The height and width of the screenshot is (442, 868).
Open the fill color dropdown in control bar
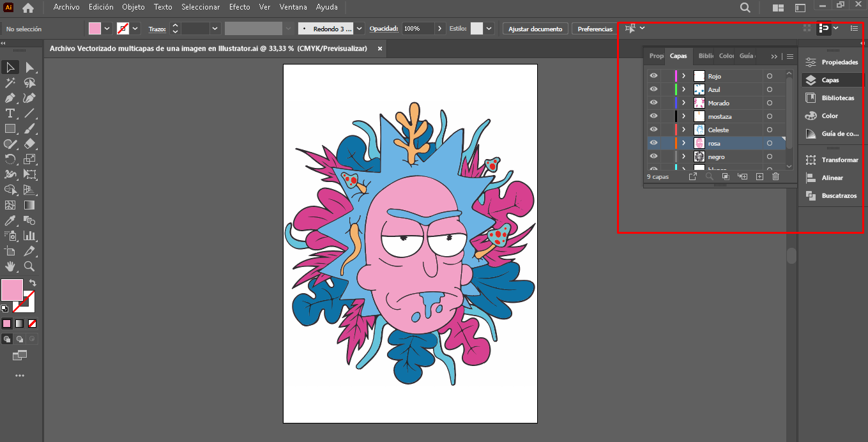coord(107,29)
